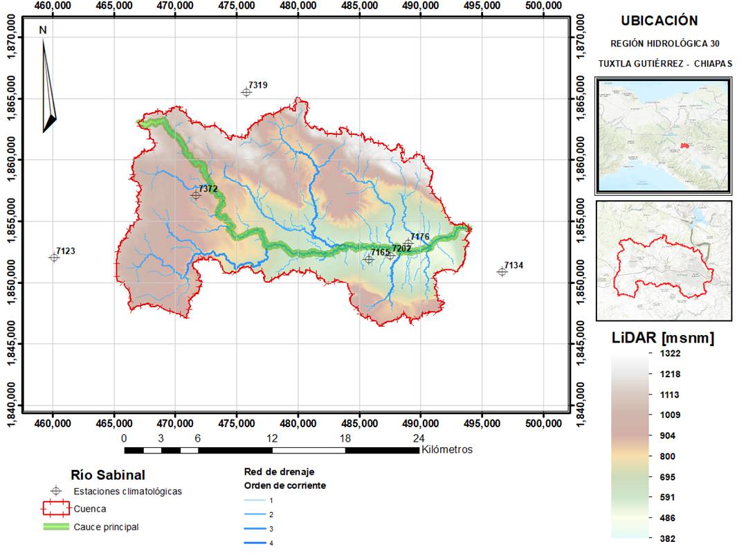Click the 1322 elevation label
Viewport: 746px width, 560px height.
click(669, 354)
